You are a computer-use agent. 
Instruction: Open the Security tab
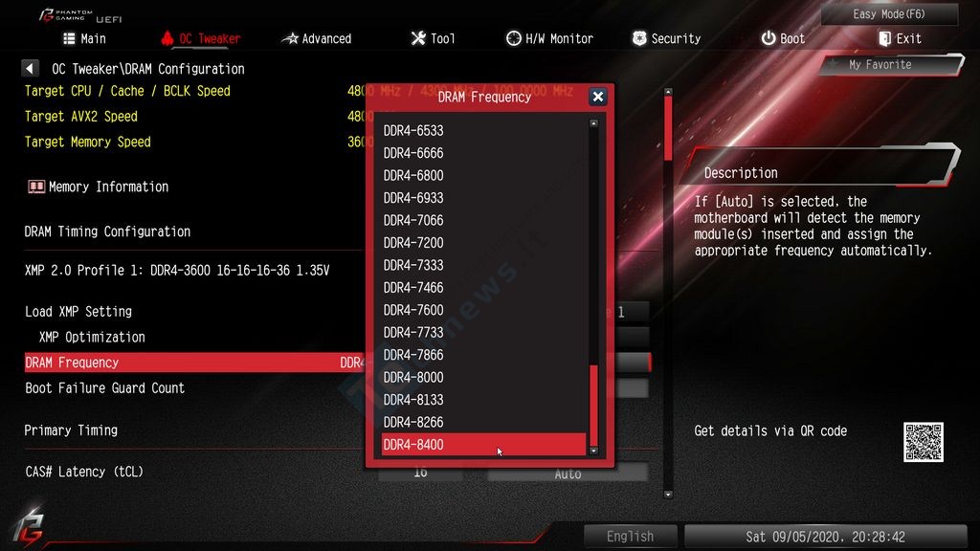pyautogui.click(x=666, y=38)
